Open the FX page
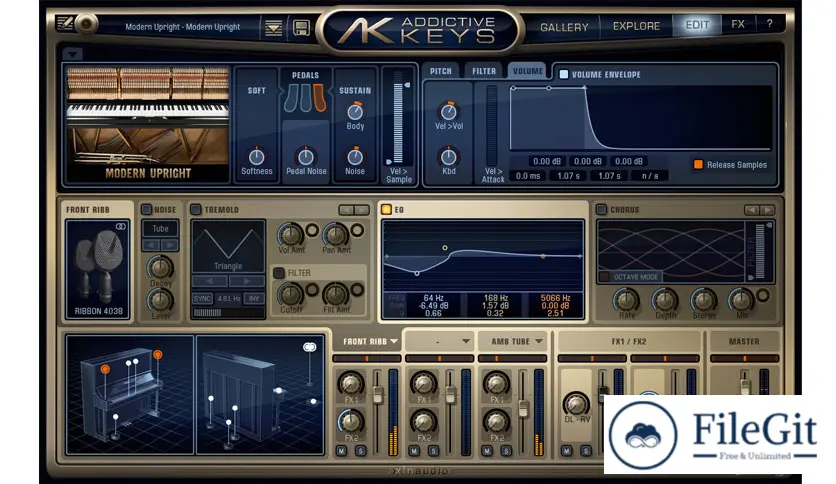The image size is (836, 484). tap(738, 24)
